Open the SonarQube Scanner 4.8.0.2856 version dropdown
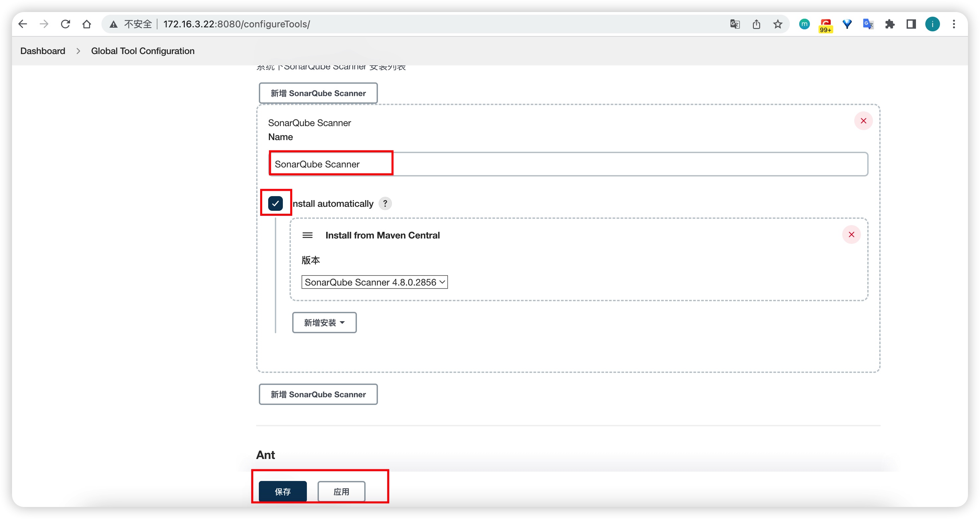 (x=374, y=282)
